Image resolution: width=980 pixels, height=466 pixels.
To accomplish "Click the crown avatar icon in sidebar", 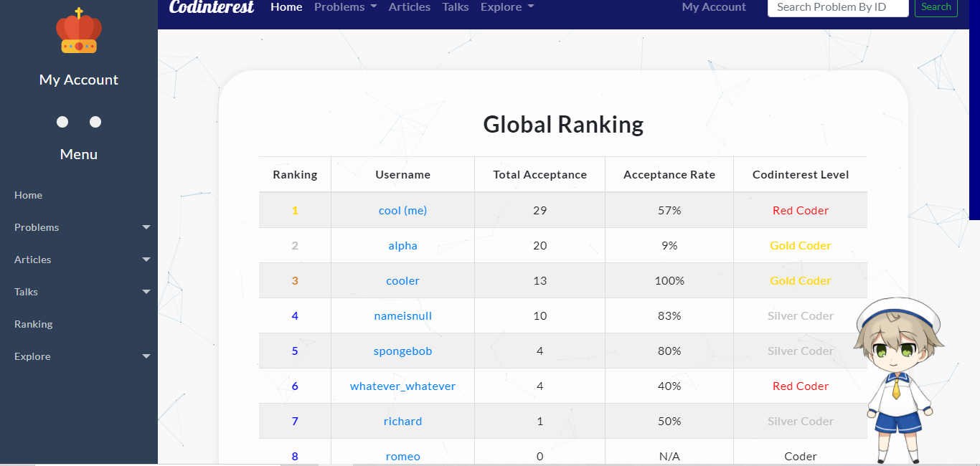I will click(79, 31).
